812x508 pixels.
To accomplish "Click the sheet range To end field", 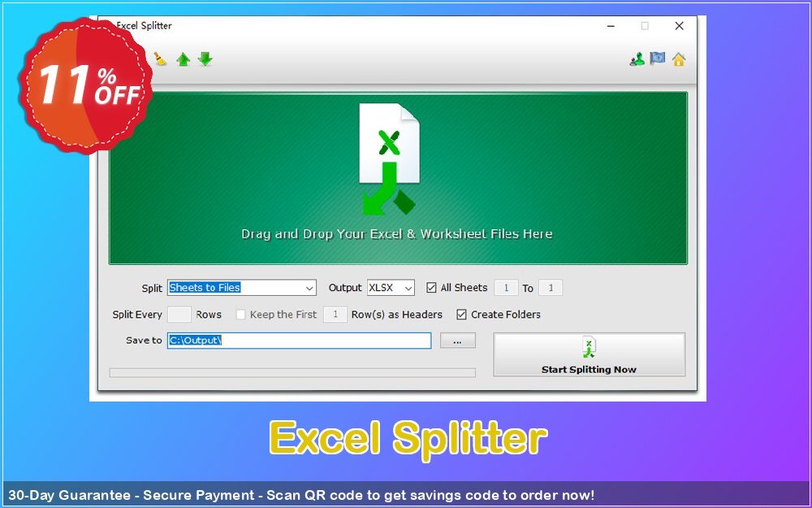I will click(551, 288).
